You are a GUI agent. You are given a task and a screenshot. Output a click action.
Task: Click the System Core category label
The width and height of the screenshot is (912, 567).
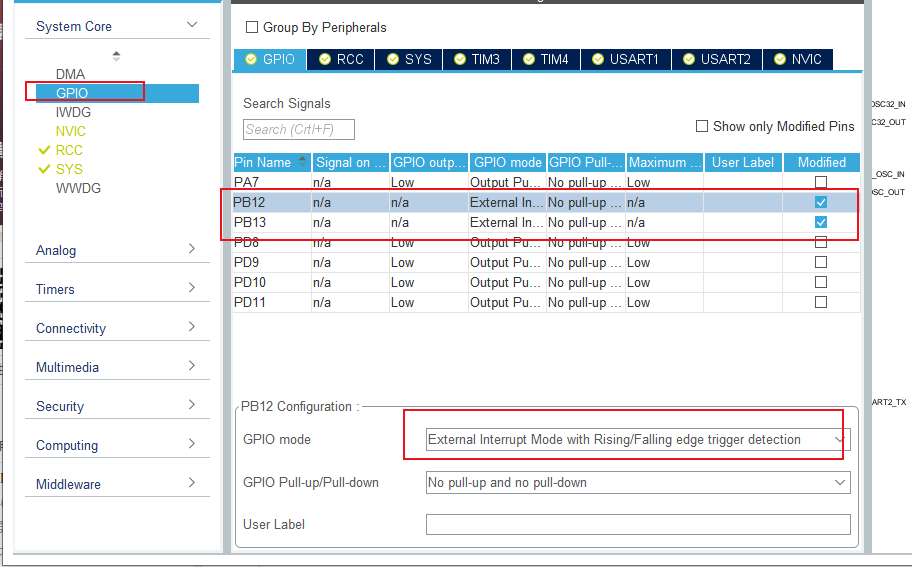coord(74,26)
